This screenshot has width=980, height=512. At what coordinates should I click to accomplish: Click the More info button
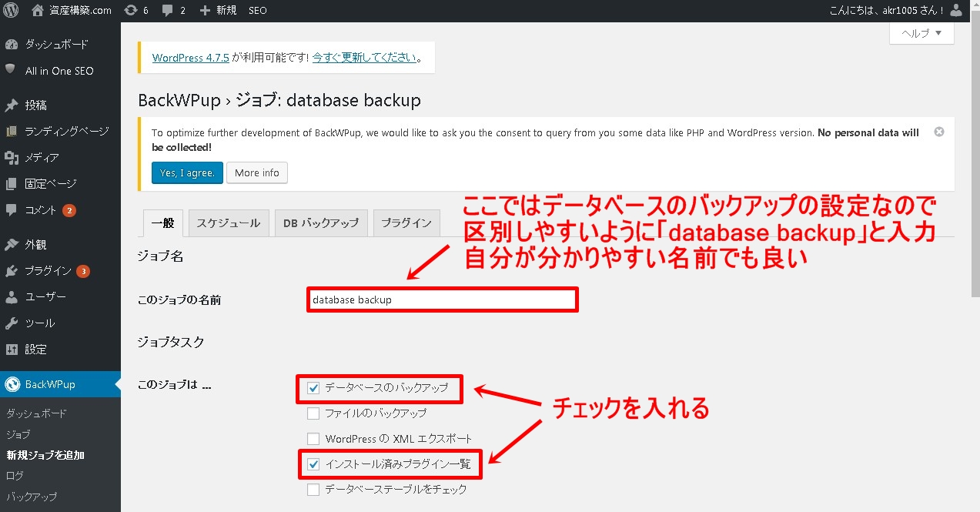(257, 172)
